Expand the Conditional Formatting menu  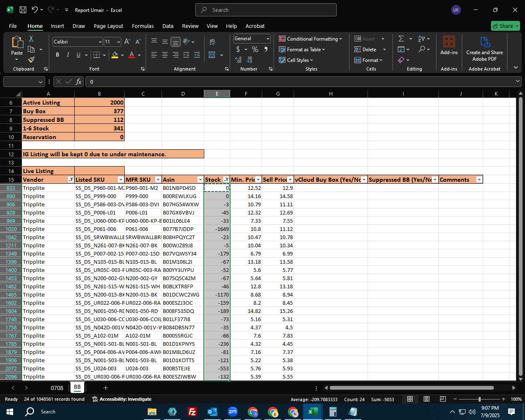310,39
